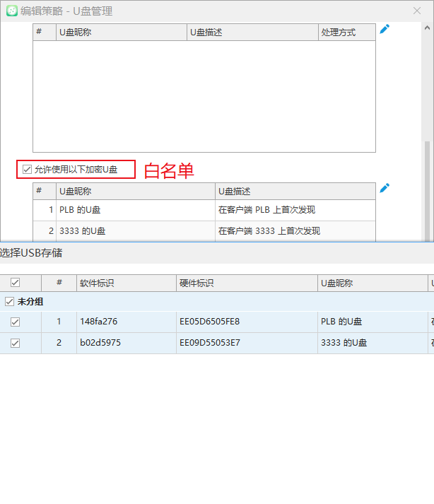Close the 编辑策略 - U盘管理 dialog
Screen dimensions: 434x504
click(417, 11)
